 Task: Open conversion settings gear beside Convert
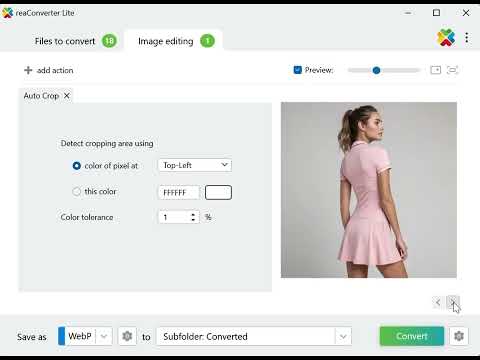459,336
